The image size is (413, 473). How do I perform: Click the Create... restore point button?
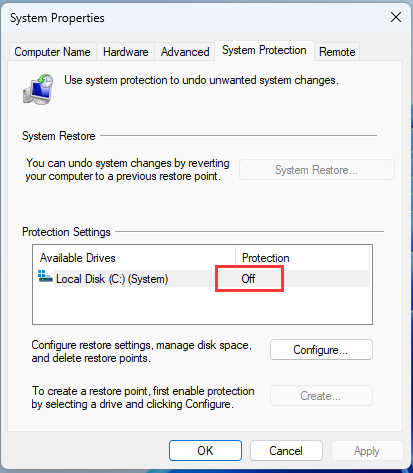(x=321, y=396)
